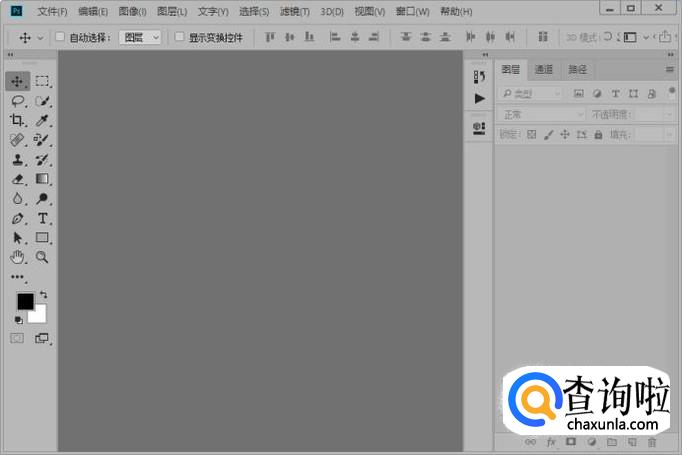The width and height of the screenshot is (682, 455).
Task: Select the Eraser tool
Action: (x=17, y=179)
